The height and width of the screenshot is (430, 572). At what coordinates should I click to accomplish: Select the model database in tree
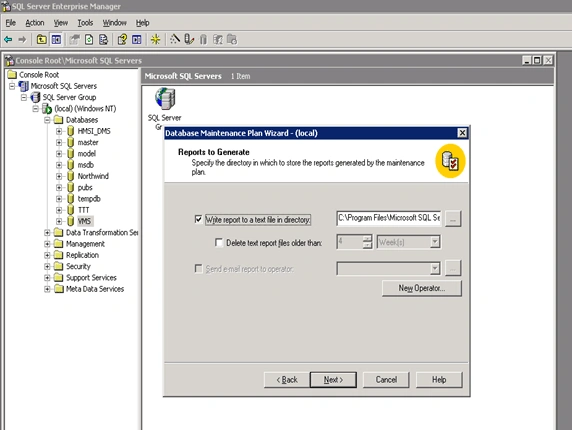click(87, 154)
